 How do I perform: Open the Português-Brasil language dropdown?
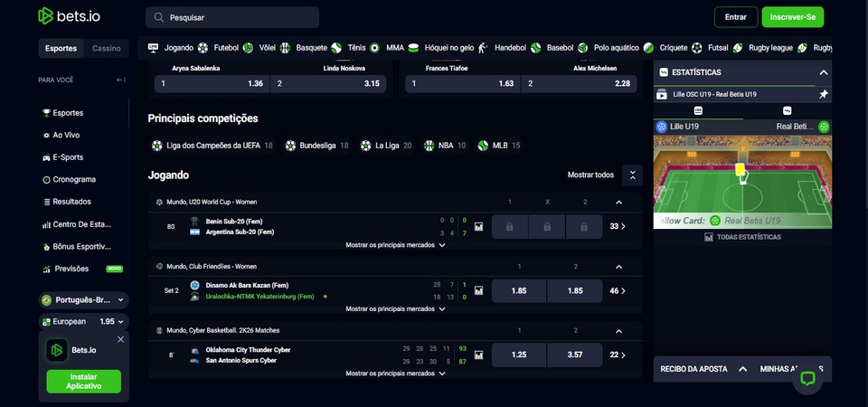tap(83, 300)
